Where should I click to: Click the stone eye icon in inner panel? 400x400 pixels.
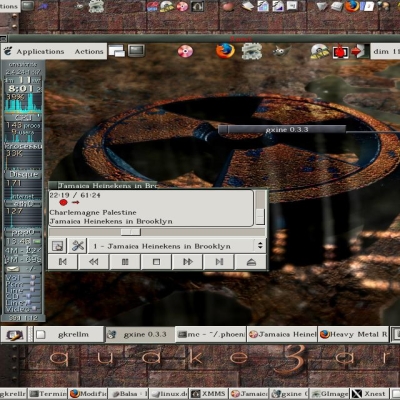point(252,51)
